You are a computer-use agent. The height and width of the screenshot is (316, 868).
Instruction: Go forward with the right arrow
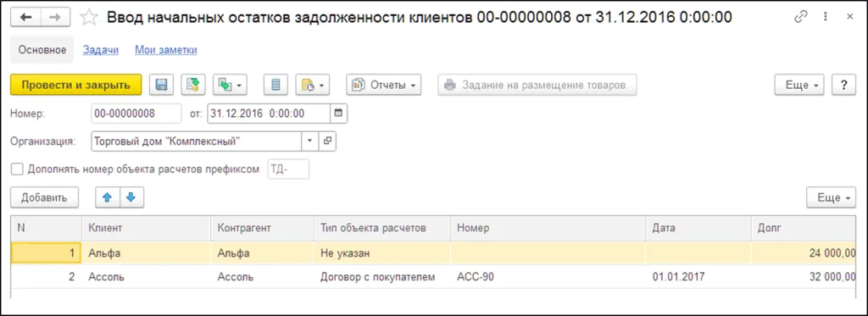pos(56,18)
